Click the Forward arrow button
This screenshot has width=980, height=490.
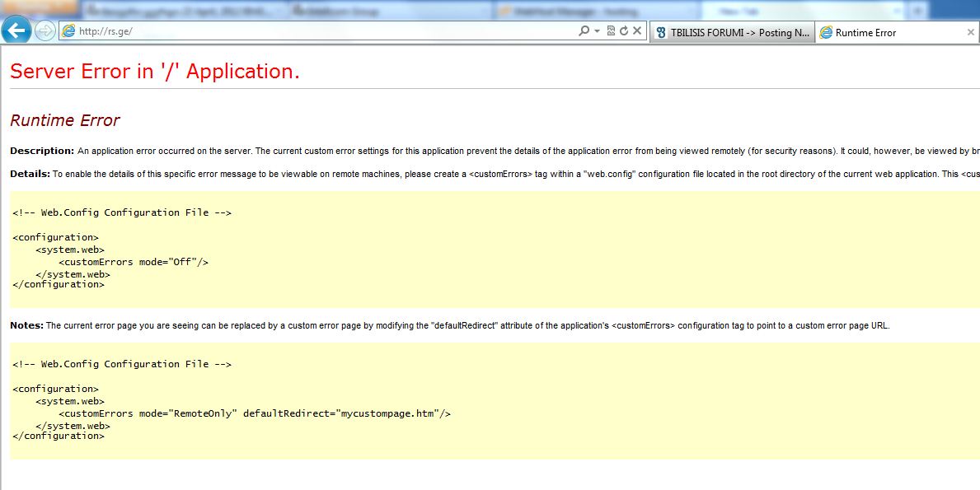pos(45,31)
